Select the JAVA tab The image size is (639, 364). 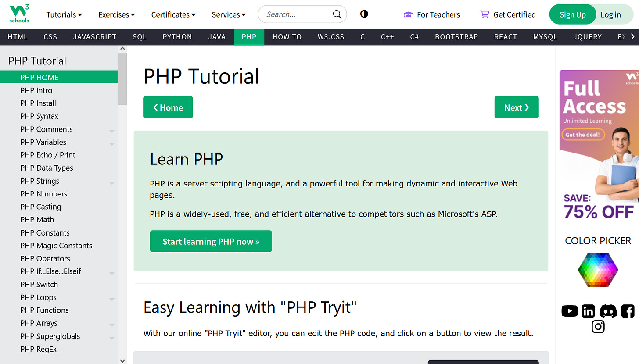click(217, 37)
